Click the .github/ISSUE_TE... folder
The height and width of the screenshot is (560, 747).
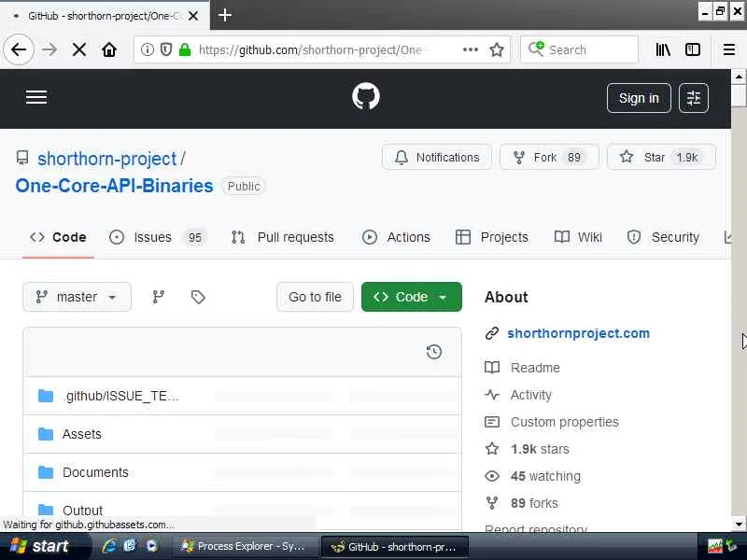(x=121, y=396)
